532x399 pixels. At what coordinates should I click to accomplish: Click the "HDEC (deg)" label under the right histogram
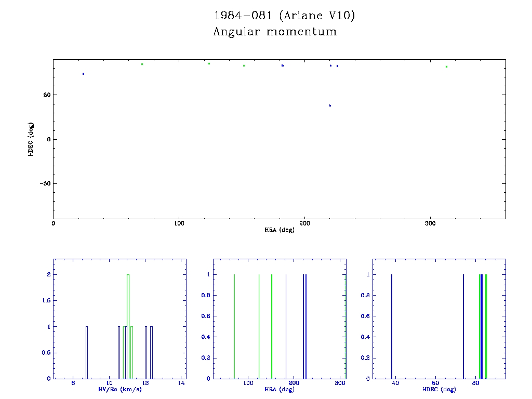click(x=439, y=389)
